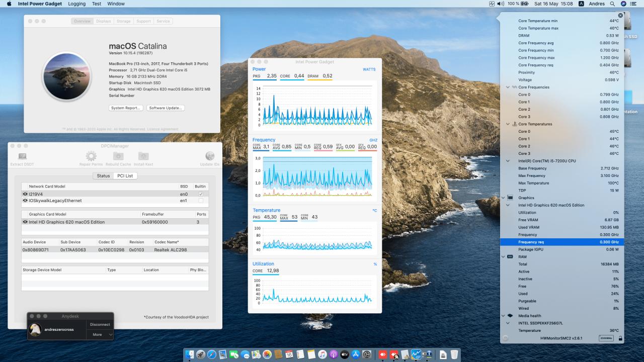This screenshot has width=644, height=362.
Task: Collapse the Intel HD Graphics 620 subsection in HWMonitorSMC2
Action: tap(508, 205)
